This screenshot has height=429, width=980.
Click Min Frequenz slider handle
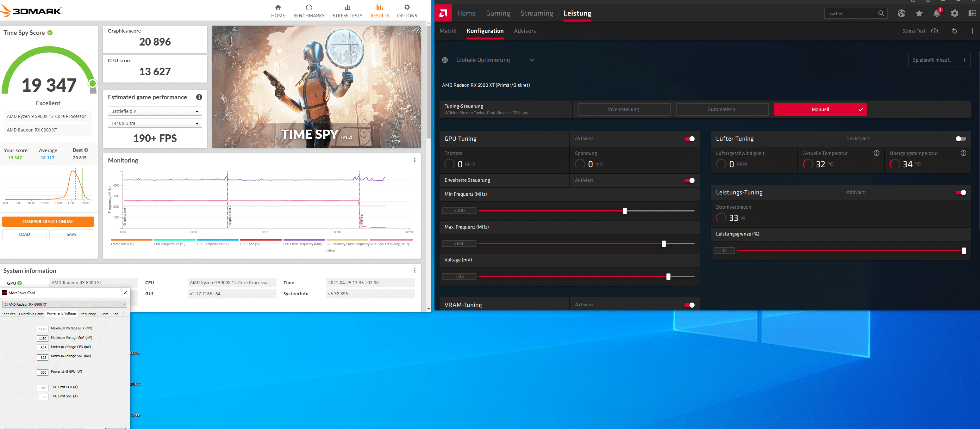(625, 211)
